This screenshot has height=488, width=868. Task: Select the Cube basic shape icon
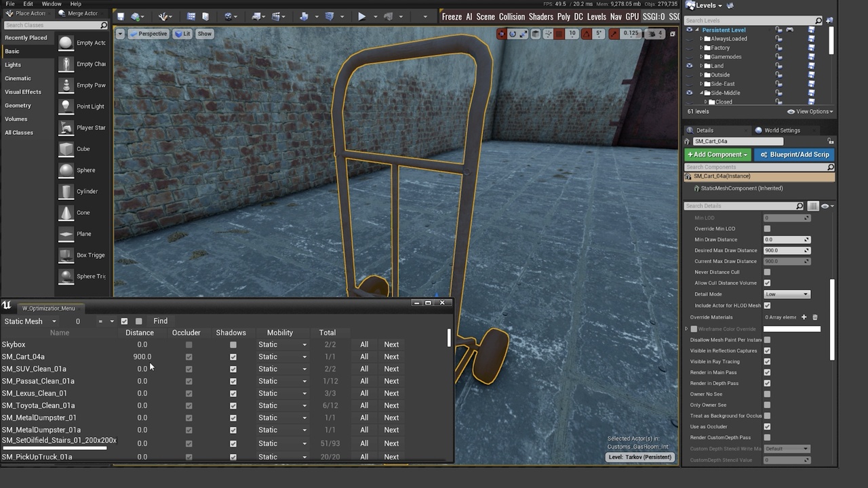[66, 149]
